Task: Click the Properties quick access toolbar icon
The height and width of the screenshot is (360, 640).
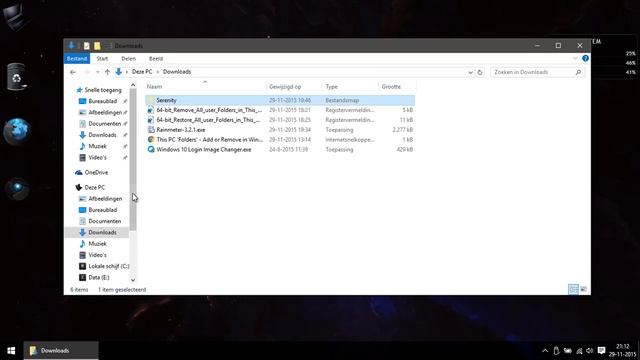Action: (87, 46)
